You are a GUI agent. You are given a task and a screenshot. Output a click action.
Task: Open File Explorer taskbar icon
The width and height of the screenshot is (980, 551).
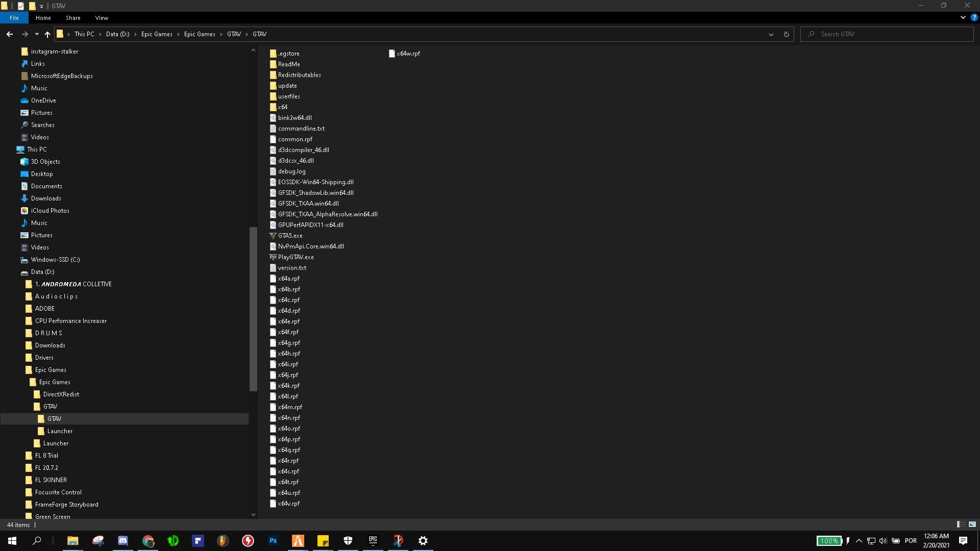pyautogui.click(x=73, y=541)
